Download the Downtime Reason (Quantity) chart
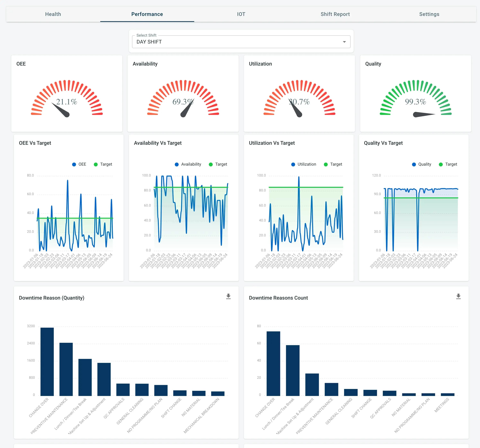 (x=228, y=296)
